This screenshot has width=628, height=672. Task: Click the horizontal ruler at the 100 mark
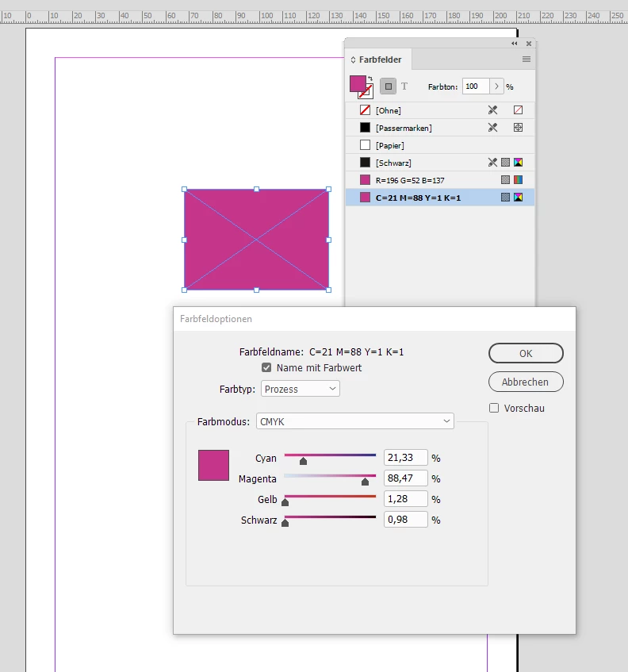click(266, 16)
